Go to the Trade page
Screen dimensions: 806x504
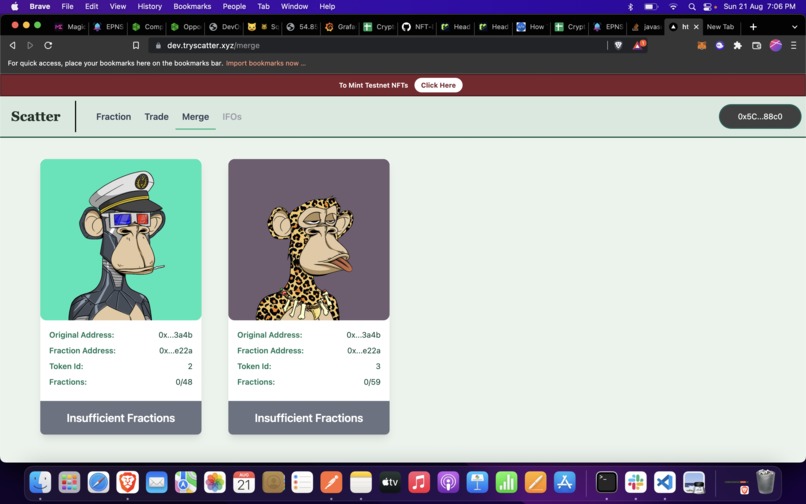pos(156,117)
